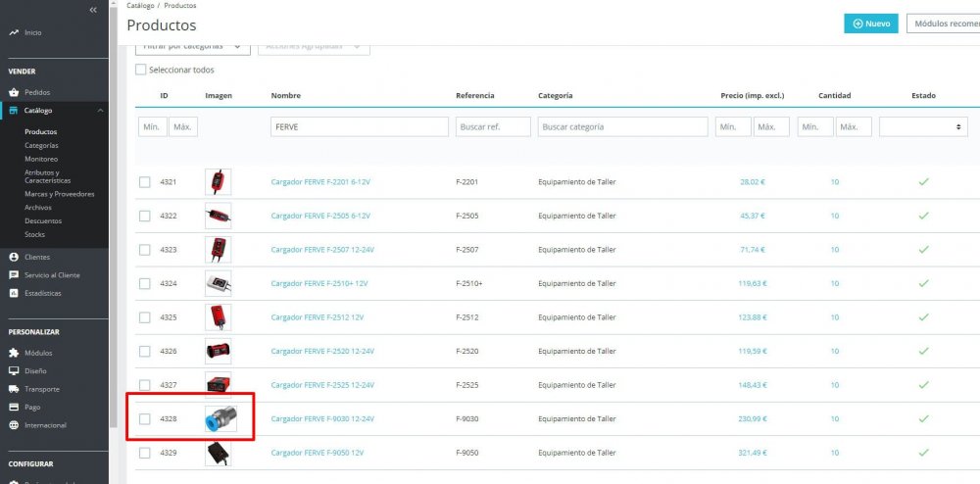Image resolution: width=980 pixels, height=484 pixels.
Task: Click the Servicio al Cliente chat icon
Action: (14, 274)
